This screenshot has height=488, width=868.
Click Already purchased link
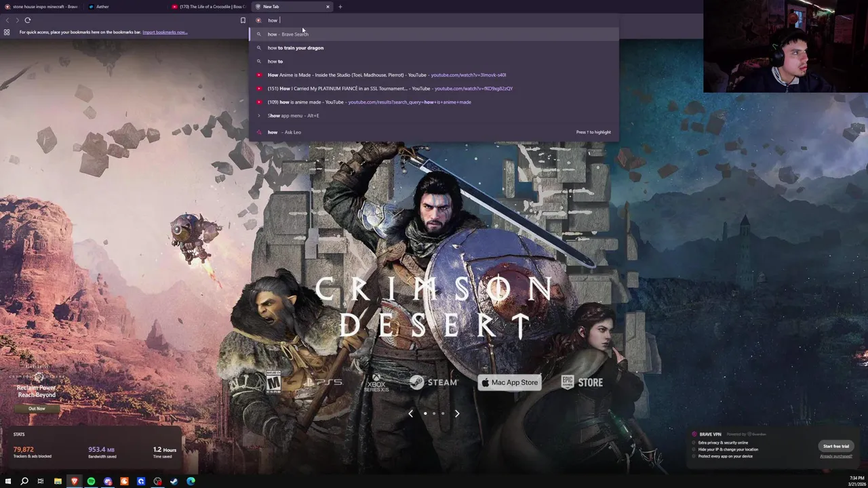point(836,456)
